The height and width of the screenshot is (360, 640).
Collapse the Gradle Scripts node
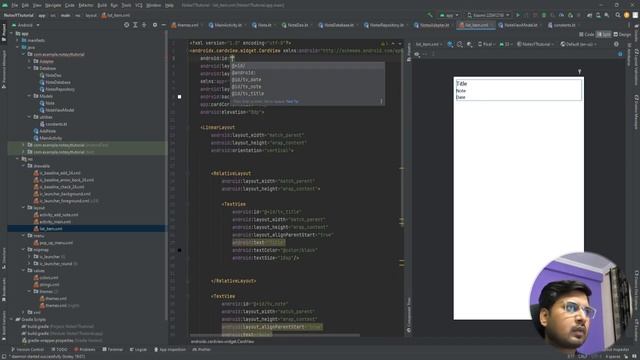point(11,319)
